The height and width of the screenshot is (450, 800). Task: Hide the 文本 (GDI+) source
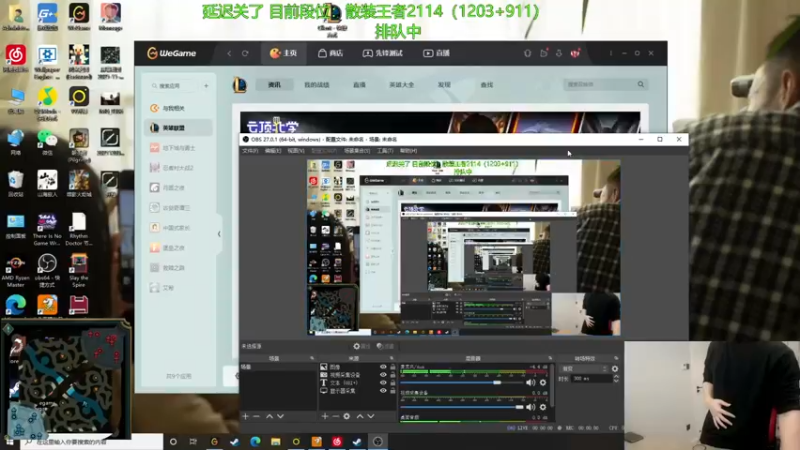(383, 383)
